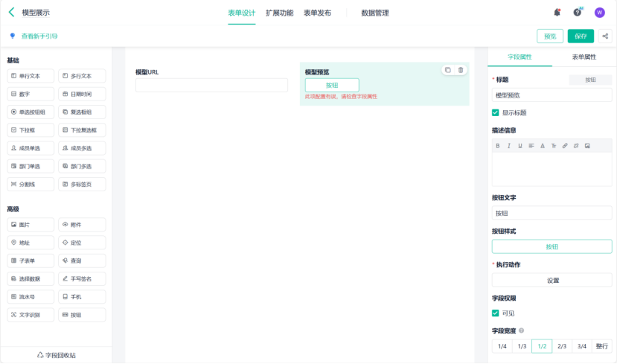Add a 多行文本 field component
Screen dimensions: 617x364
coord(82,76)
